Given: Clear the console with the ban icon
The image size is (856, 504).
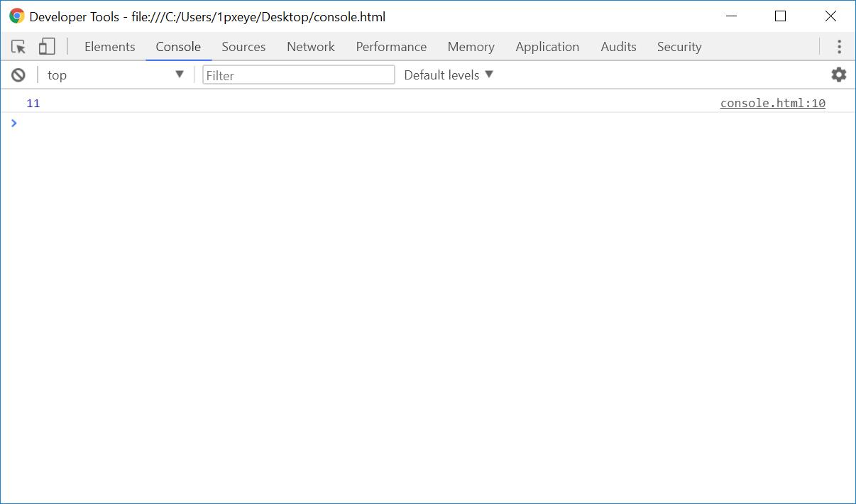Looking at the screenshot, I should [x=18, y=75].
